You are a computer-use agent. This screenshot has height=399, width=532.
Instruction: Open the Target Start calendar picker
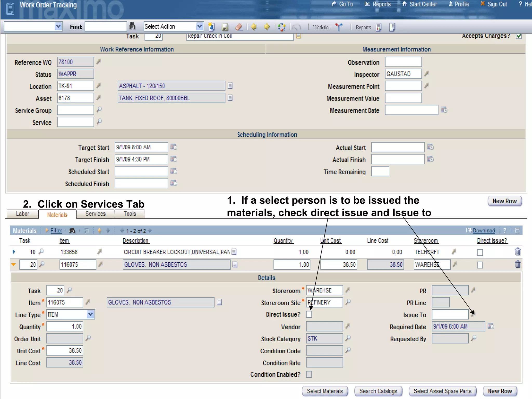point(174,147)
